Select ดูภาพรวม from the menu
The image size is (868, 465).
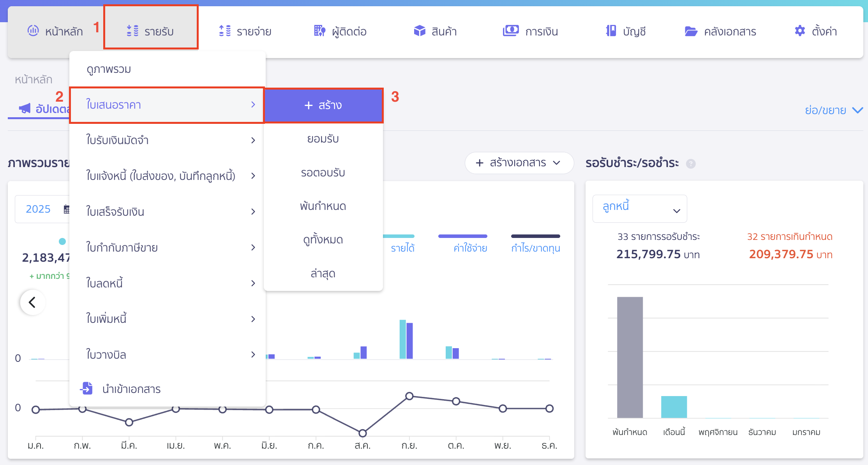108,69
